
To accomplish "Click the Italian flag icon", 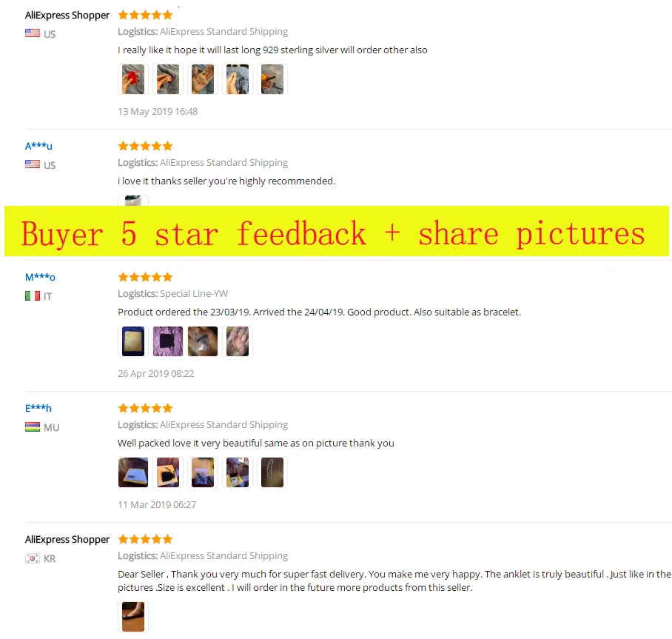I will pos(33,296).
